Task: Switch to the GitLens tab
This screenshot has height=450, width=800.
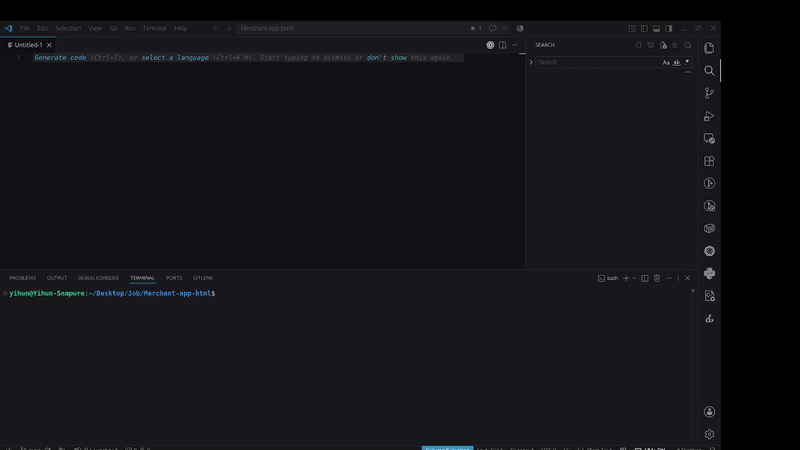Action: (203, 278)
